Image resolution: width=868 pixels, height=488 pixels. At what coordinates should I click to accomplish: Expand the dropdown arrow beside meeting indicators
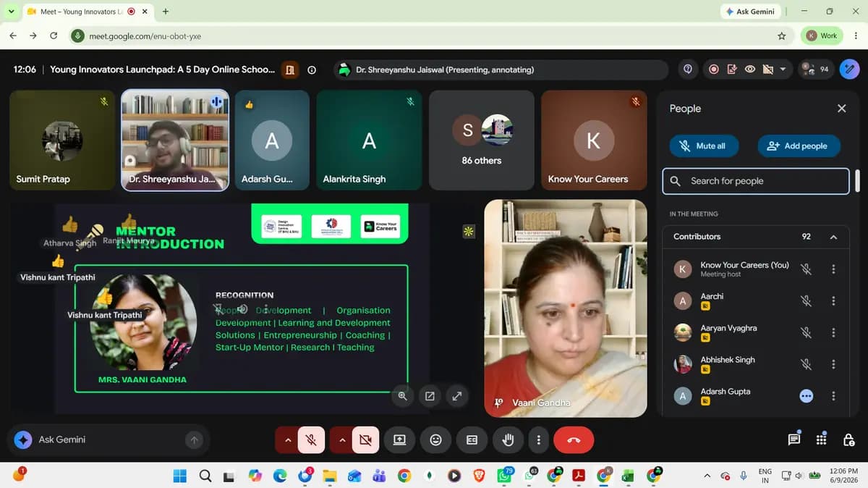coord(782,70)
